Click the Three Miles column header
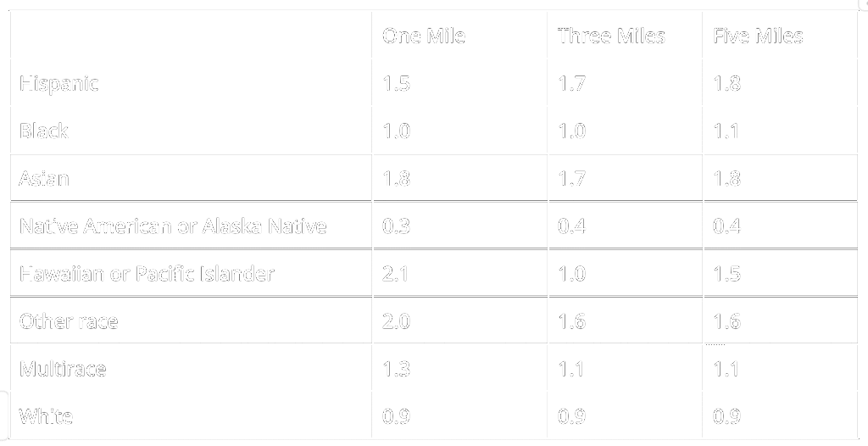868x446 pixels. [x=611, y=36]
